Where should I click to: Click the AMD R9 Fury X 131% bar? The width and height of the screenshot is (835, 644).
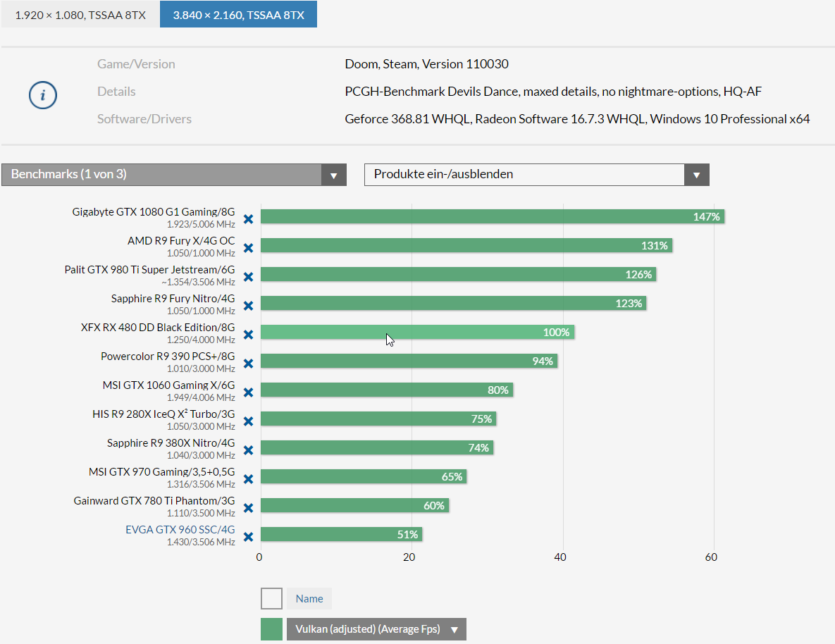[466, 245]
